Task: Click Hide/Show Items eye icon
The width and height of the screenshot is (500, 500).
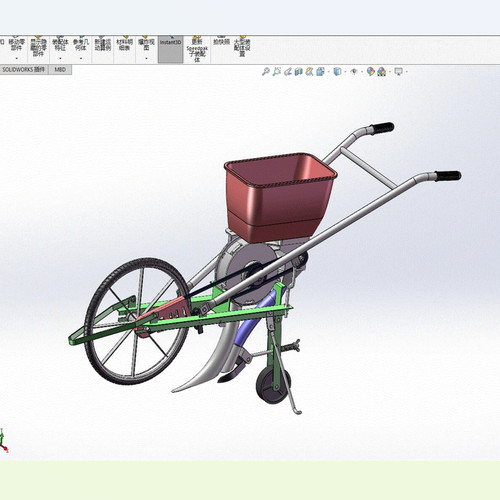Action: click(x=354, y=71)
